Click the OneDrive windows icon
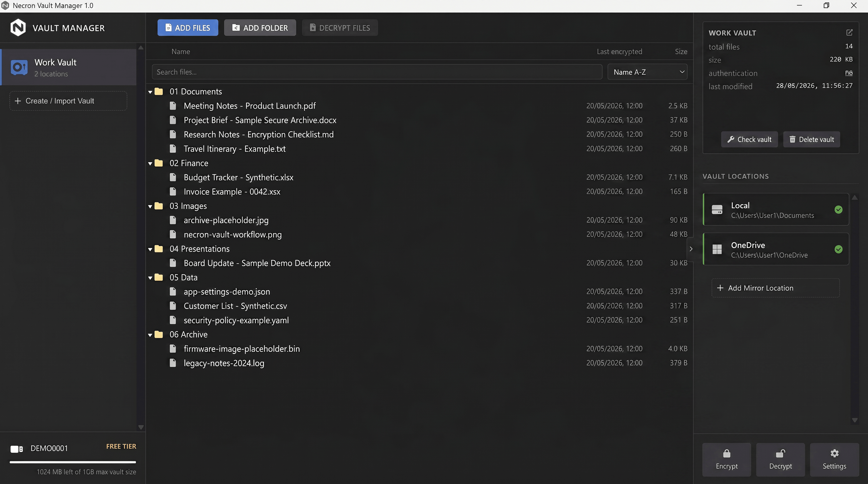Viewport: 868px width, 484px height. click(717, 249)
